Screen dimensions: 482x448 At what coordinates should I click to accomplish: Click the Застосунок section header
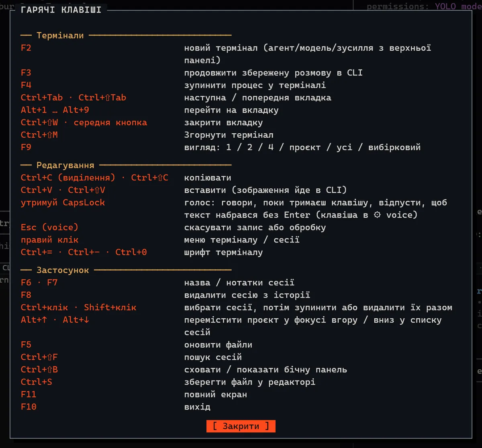(x=63, y=270)
